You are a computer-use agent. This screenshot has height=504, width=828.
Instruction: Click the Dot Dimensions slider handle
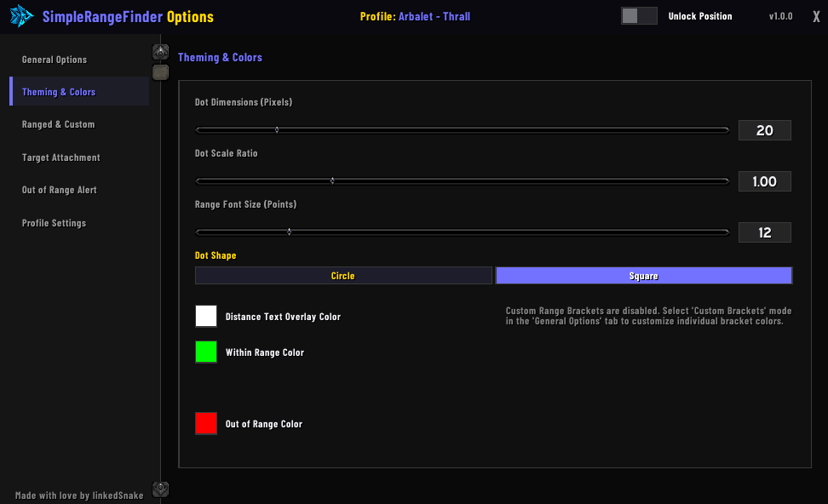(x=277, y=129)
